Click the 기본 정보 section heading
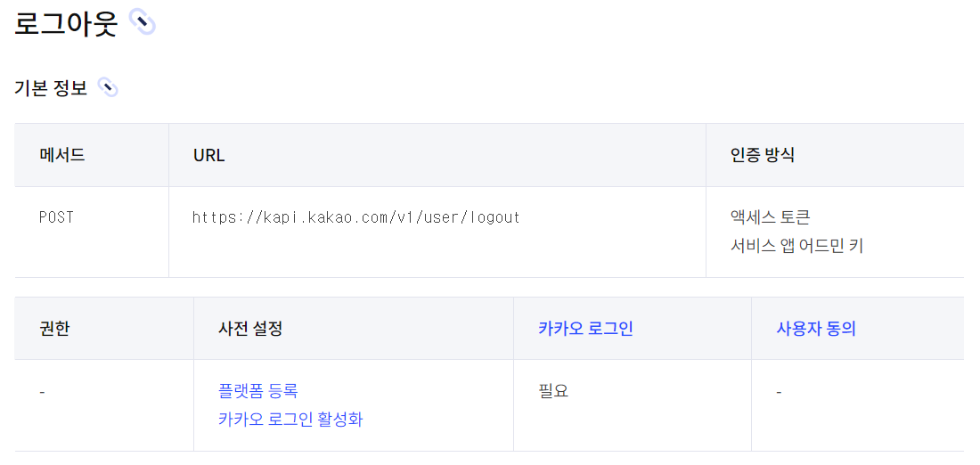Image resolution: width=980 pixels, height=465 pixels. 51,89
